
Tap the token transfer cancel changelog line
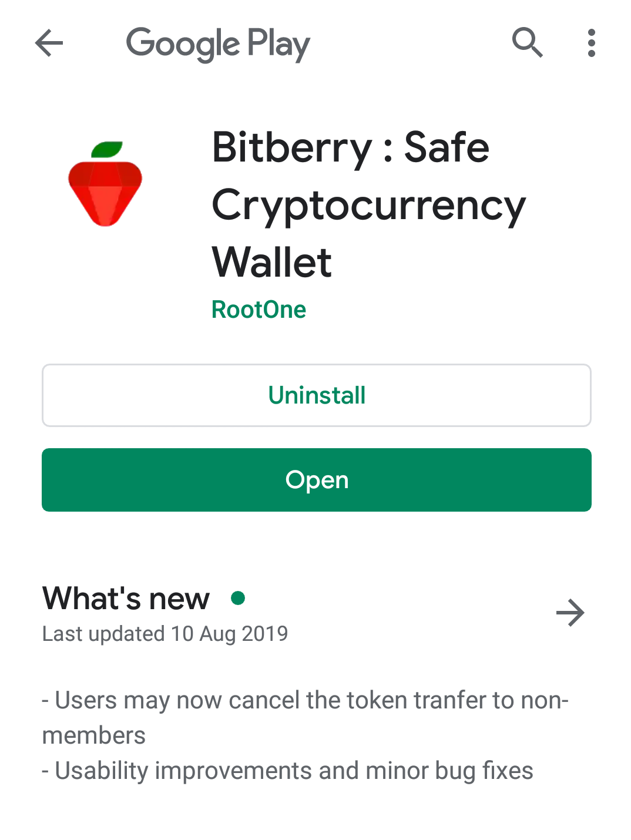[x=306, y=717]
